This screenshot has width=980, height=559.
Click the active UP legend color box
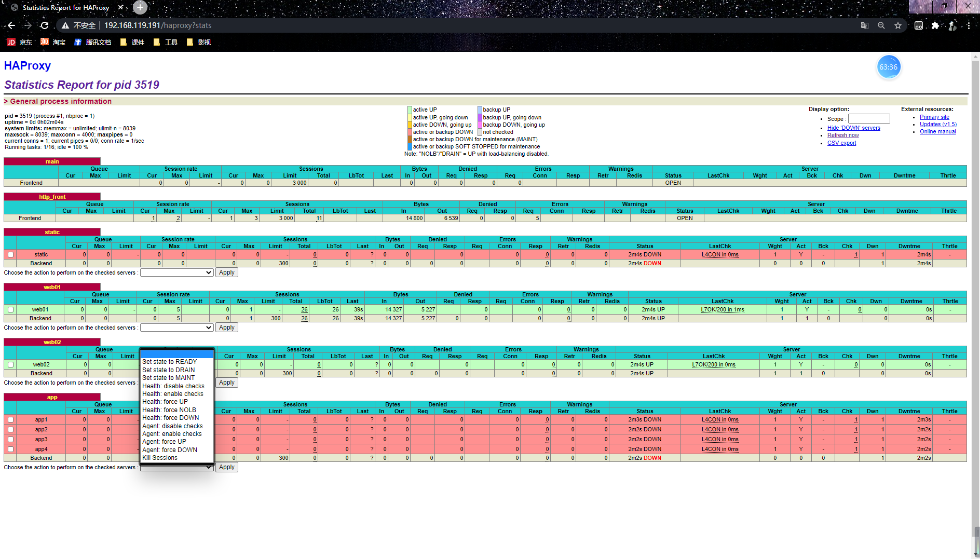click(x=410, y=110)
